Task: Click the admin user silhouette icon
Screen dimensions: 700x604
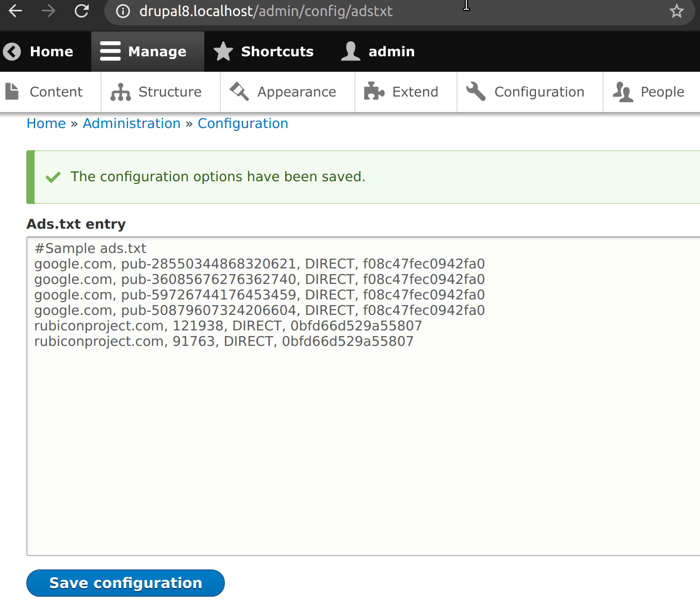Action: (351, 51)
